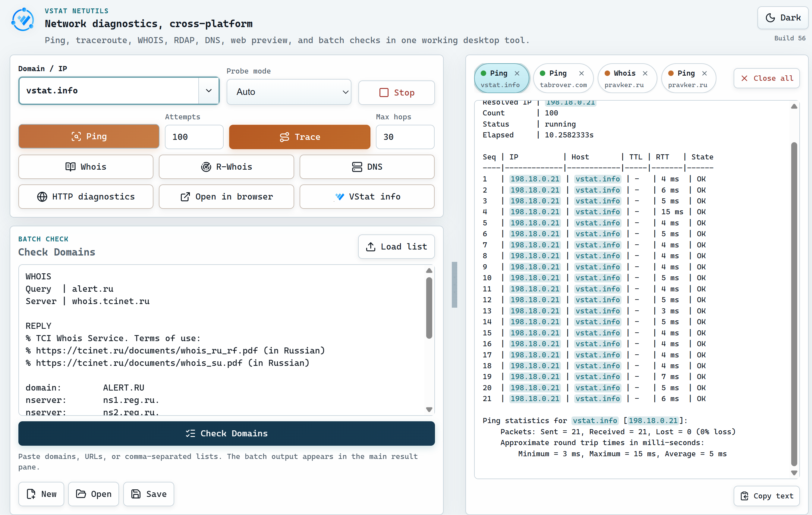The width and height of the screenshot is (812, 515).
Task: Click vstat.info in the Ping statistics line
Action: pos(595,421)
